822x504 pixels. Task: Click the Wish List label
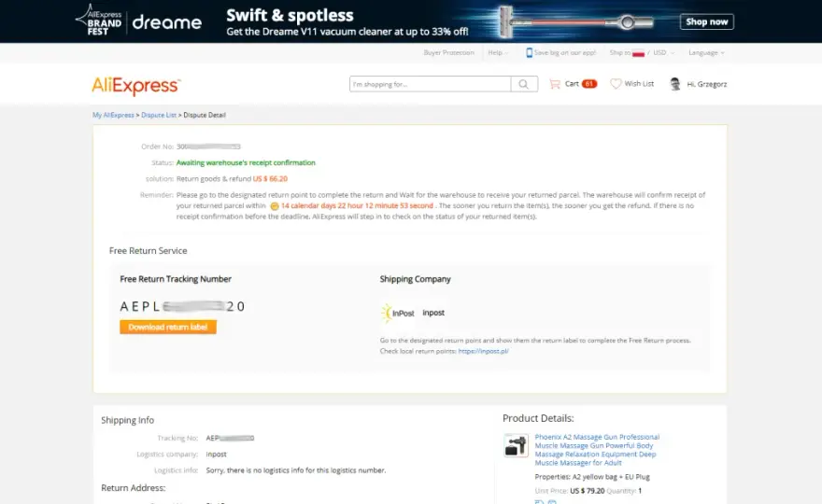tap(639, 84)
